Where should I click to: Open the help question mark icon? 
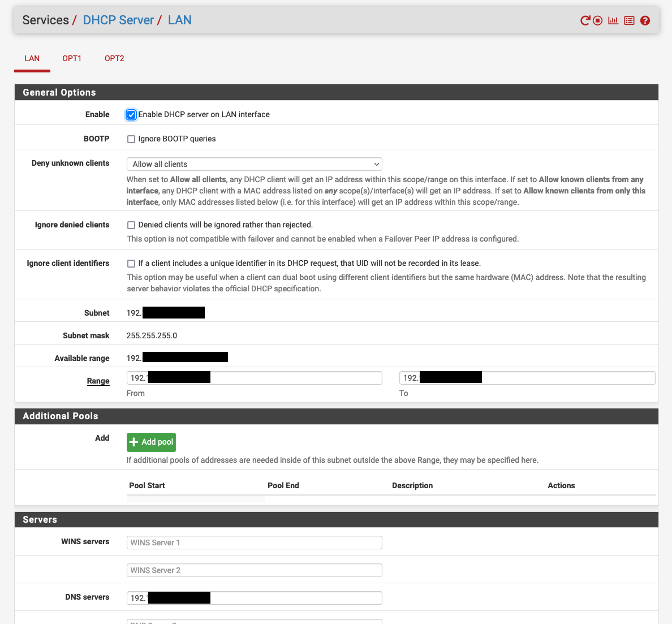click(645, 20)
